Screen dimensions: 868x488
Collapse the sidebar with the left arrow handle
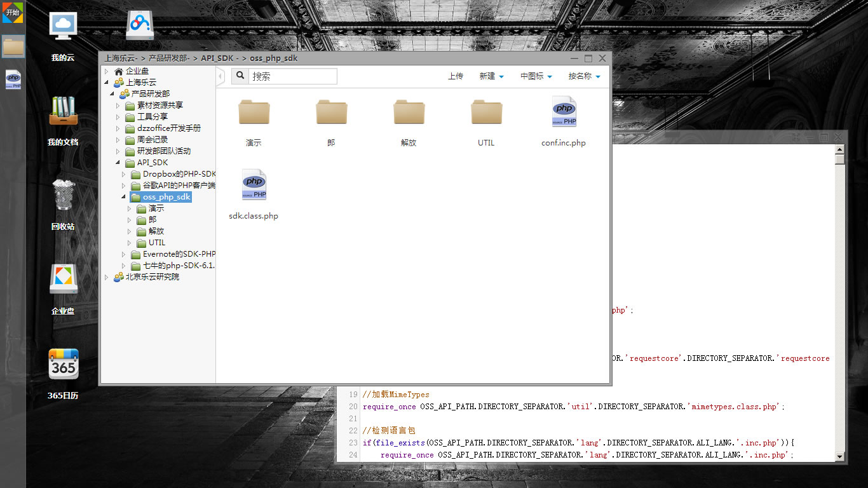click(x=220, y=77)
